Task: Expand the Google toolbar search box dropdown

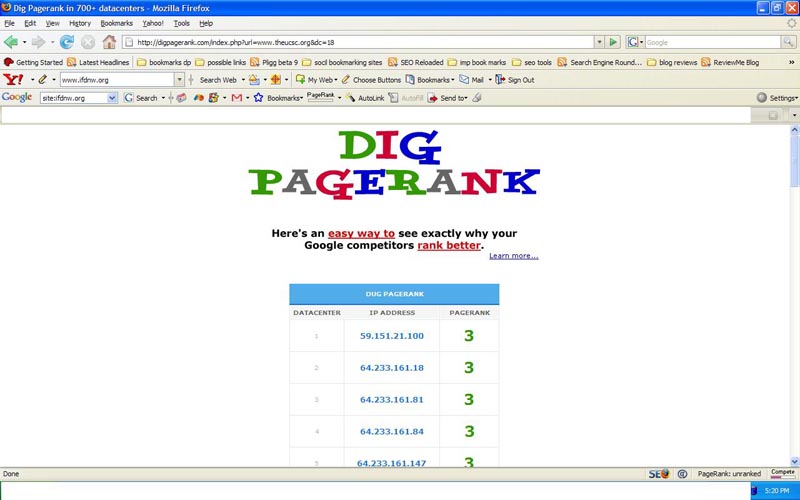Action: pyautogui.click(x=112, y=97)
